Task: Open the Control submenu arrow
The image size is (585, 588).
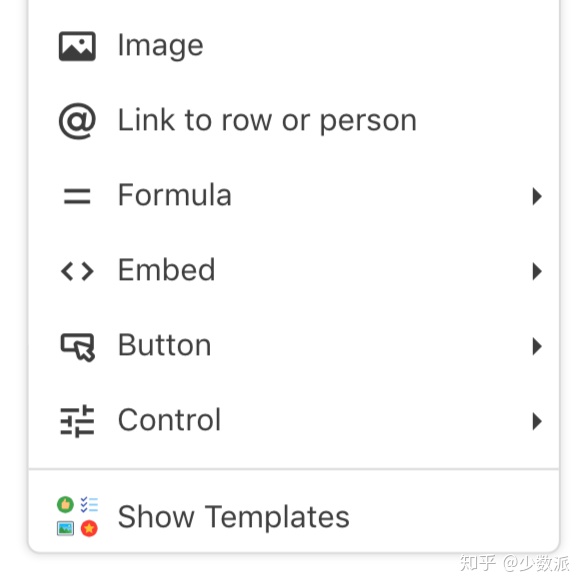Action: (537, 421)
